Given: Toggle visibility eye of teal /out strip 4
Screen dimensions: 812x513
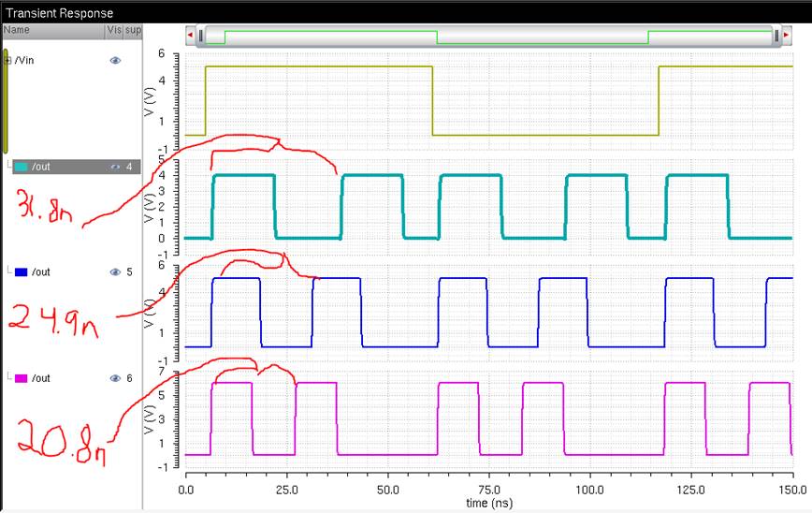Looking at the screenshot, I should [x=115, y=167].
